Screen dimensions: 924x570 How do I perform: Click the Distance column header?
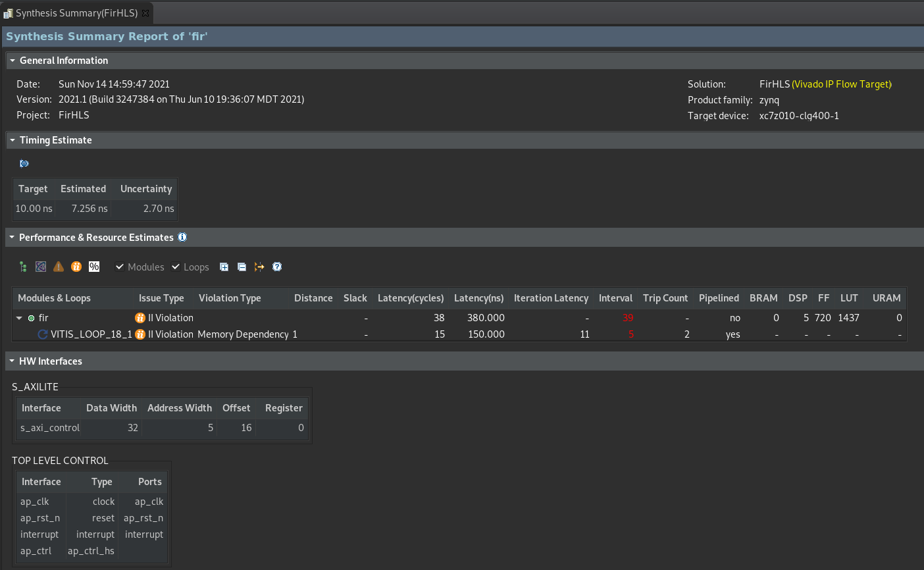[313, 298]
